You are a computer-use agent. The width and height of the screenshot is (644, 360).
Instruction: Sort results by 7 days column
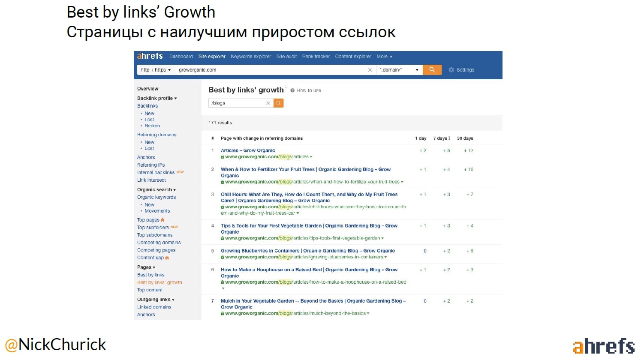pyautogui.click(x=441, y=138)
